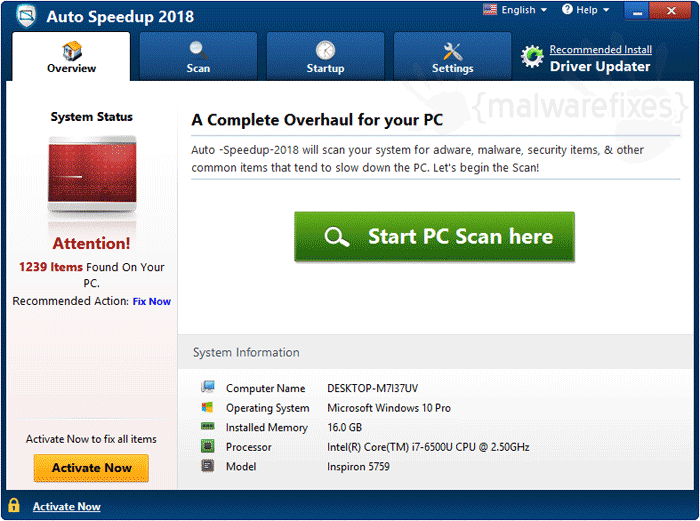Click A Complete Overhaul for your PC heading
This screenshot has height=521, width=700.
coord(317,120)
